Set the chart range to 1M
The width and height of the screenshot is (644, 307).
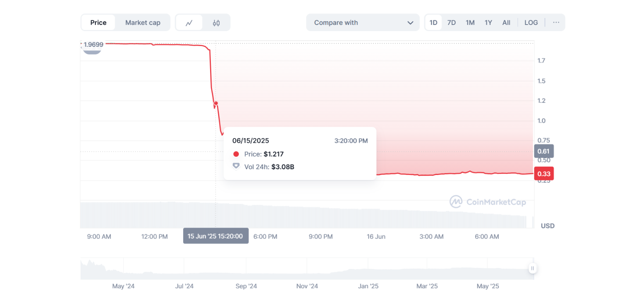pos(470,23)
